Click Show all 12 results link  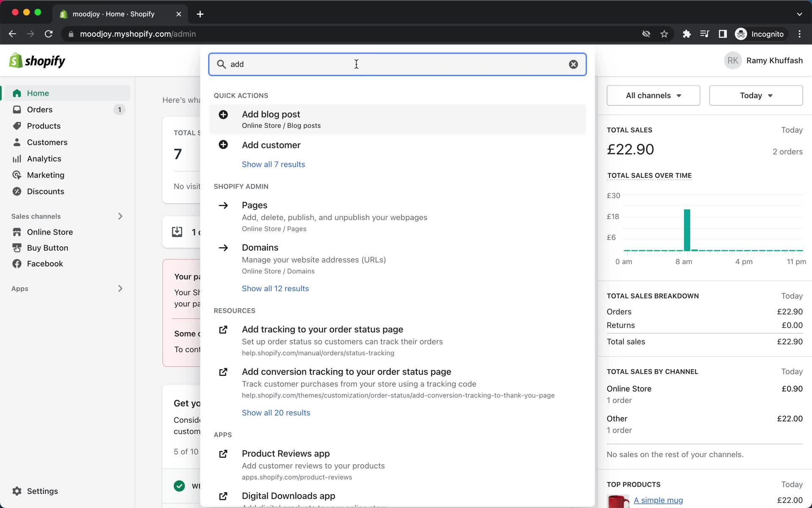(x=275, y=288)
